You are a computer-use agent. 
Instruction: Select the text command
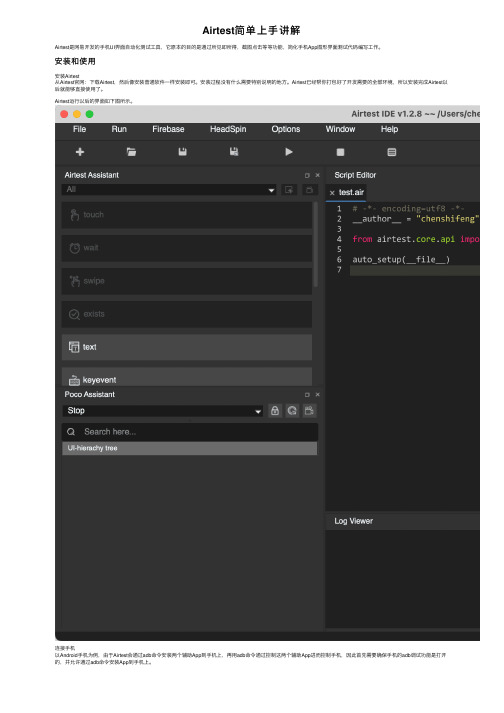(186, 347)
